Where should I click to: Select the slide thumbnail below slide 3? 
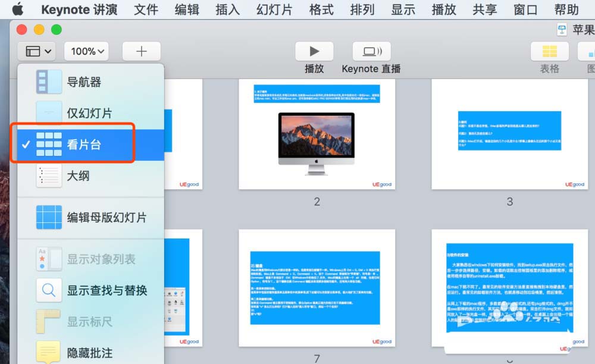[510, 288]
